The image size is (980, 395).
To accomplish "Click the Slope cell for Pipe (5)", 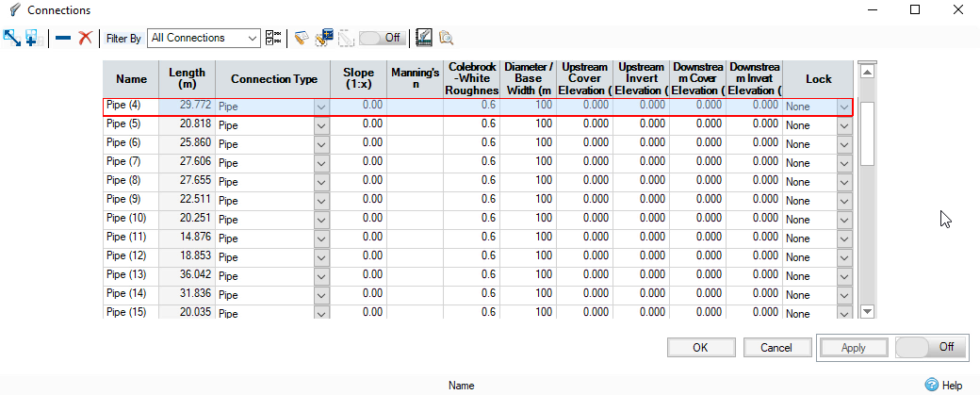I will (x=359, y=124).
